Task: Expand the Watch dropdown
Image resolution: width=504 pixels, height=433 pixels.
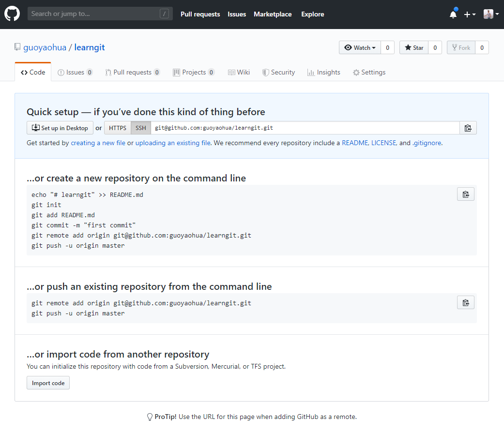Action: click(360, 48)
